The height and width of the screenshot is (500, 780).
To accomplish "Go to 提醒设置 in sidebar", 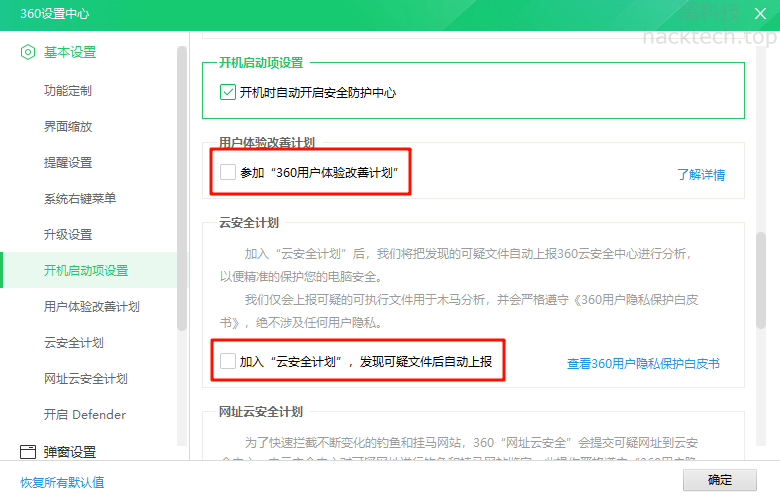I will pos(68,163).
